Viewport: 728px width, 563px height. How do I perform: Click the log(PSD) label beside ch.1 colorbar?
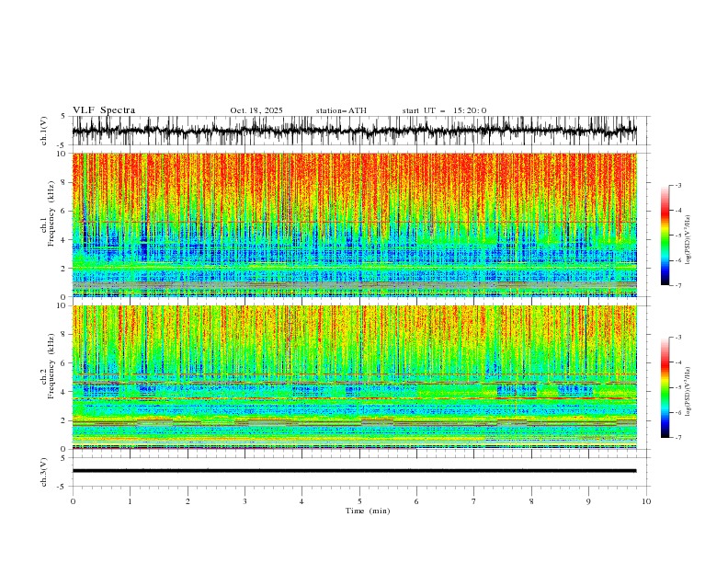point(688,240)
